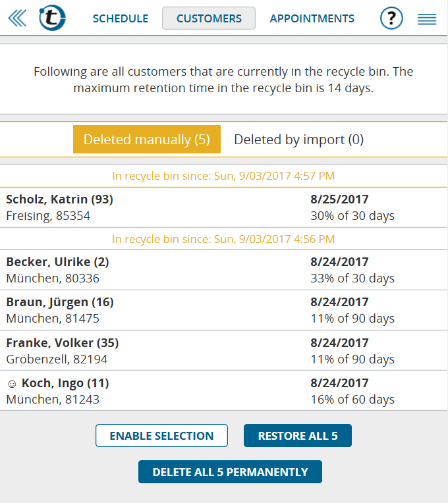
Task: Click the 4:57 PM recycle bin date header
Action: tap(223, 176)
